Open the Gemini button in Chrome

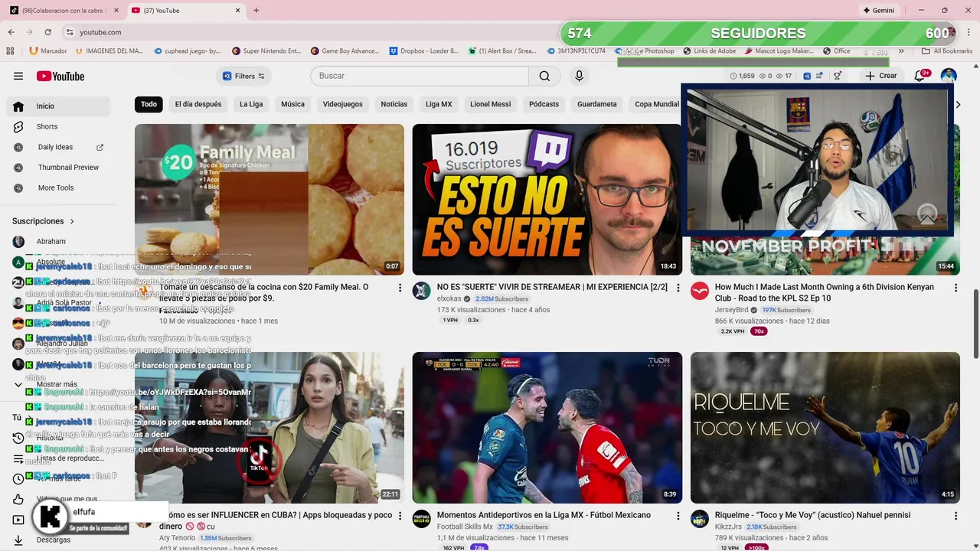click(x=878, y=11)
